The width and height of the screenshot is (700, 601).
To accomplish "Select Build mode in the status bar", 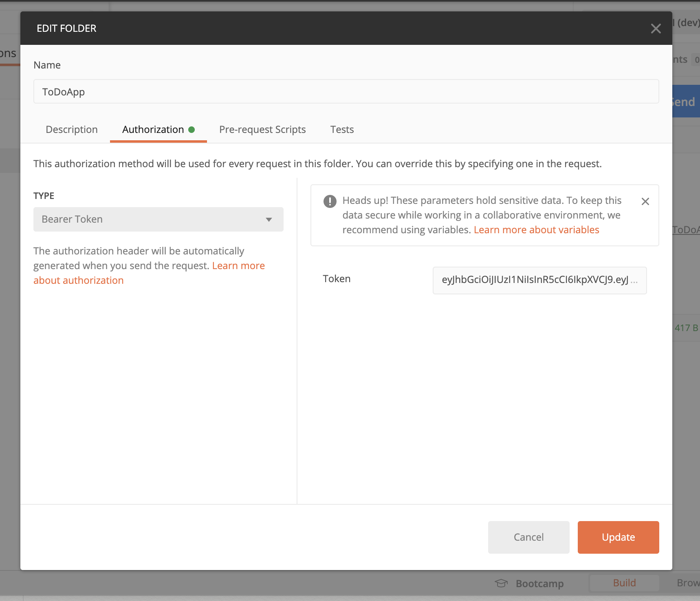I will [624, 583].
